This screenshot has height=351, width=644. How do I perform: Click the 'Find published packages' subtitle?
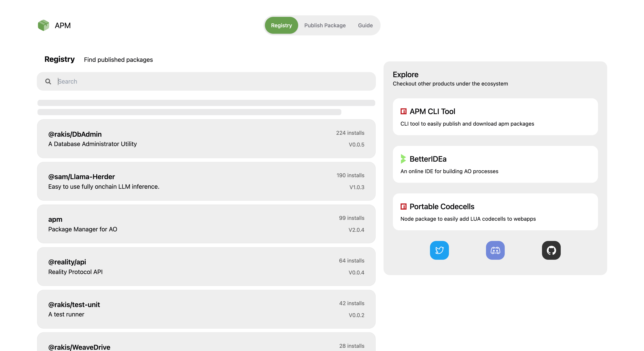click(118, 59)
